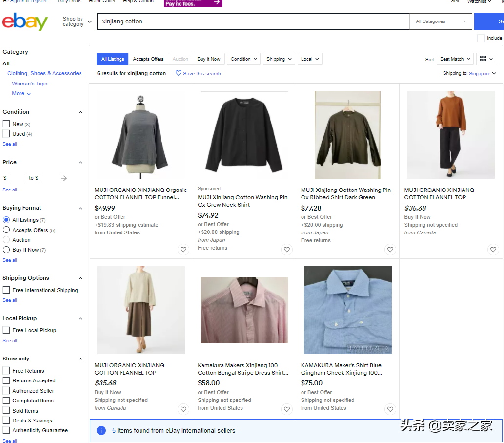Open the All Categories dropdown
504x443 pixels.
[440, 21]
